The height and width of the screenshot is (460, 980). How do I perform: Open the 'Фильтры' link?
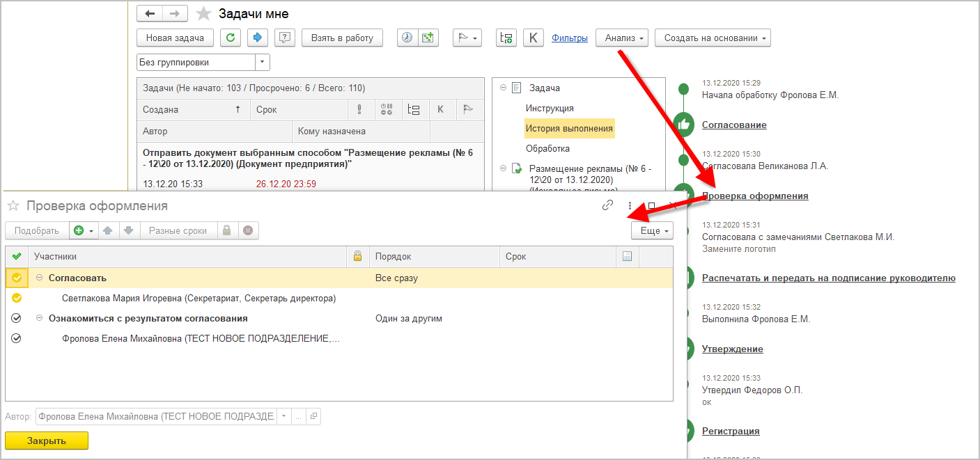pyautogui.click(x=570, y=38)
